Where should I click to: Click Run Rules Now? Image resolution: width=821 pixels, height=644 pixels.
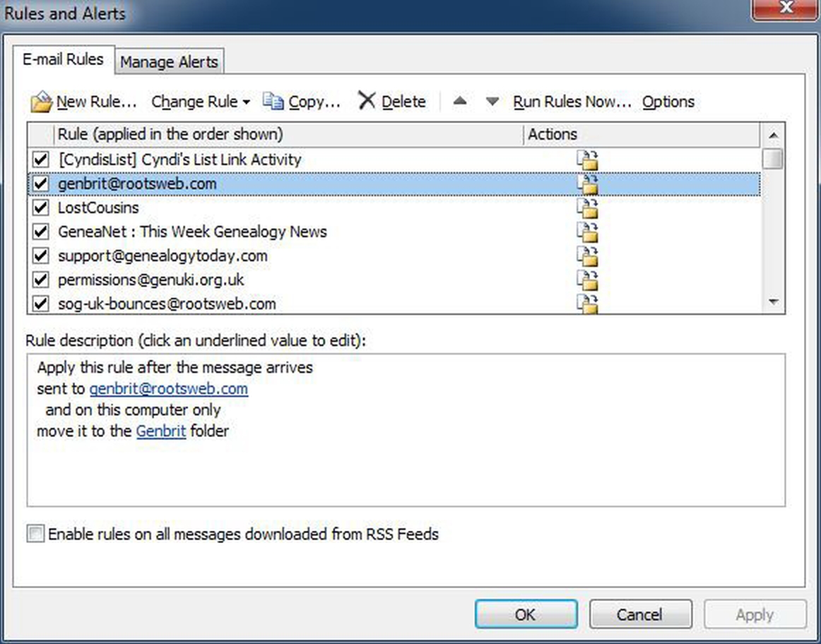pos(572,102)
